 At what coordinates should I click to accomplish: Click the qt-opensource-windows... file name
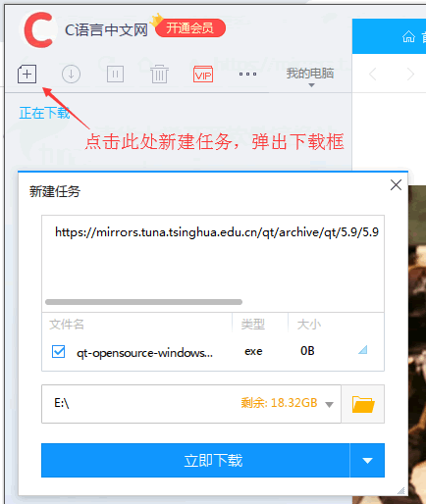(x=144, y=353)
